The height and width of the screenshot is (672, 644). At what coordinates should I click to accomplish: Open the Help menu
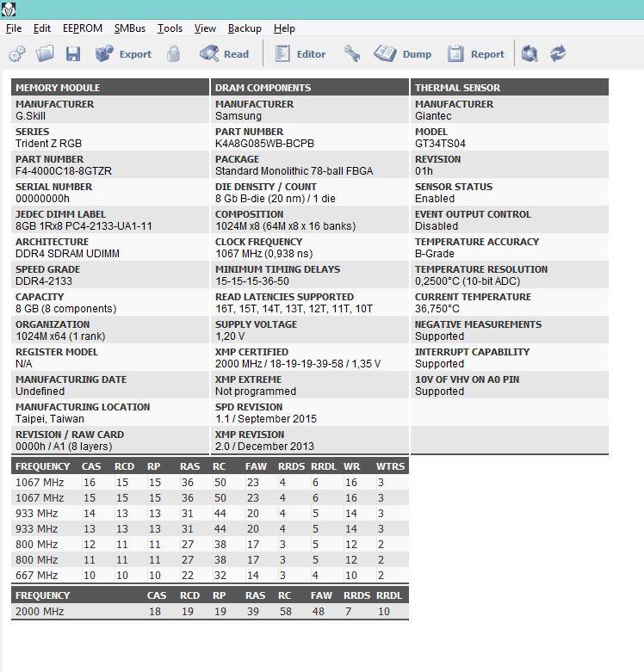pos(284,28)
